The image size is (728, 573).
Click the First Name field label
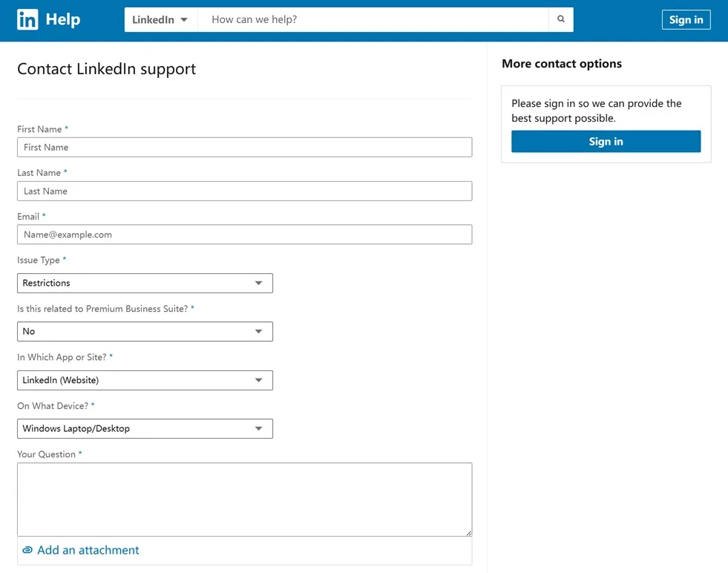pyautogui.click(x=39, y=130)
